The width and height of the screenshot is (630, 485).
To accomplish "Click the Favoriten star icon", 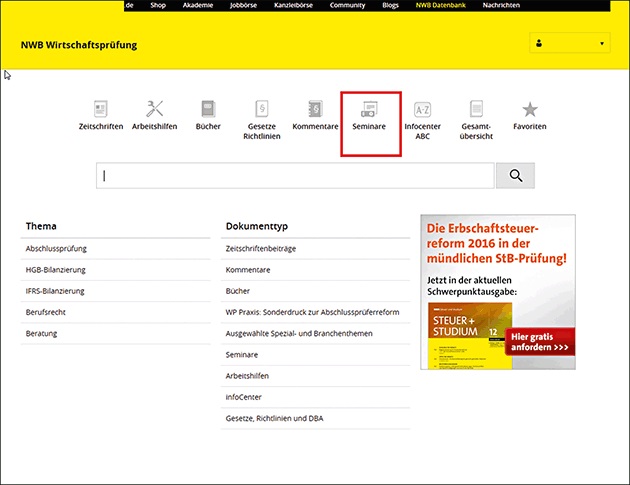I will (529, 109).
